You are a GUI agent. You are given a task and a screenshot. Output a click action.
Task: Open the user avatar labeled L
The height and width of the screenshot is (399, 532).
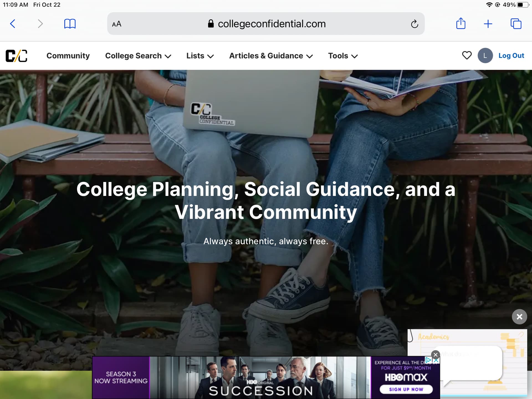click(x=485, y=55)
